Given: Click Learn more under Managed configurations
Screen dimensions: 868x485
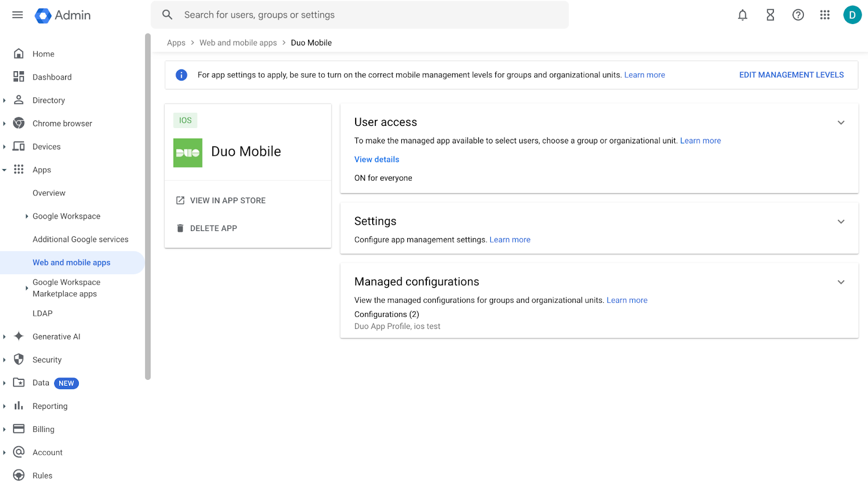Looking at the screenshot, I should (627, 300).
